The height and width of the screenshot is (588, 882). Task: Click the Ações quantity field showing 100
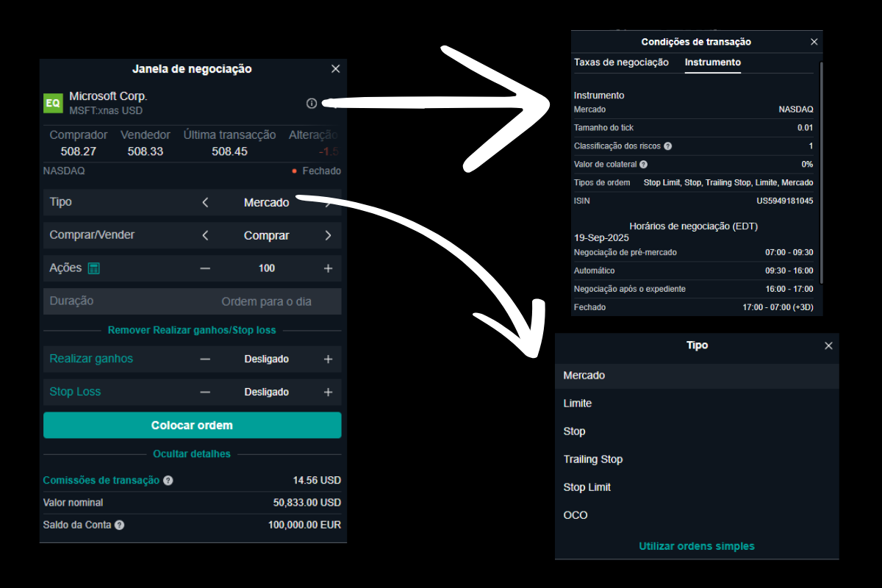tap(267, 268)
